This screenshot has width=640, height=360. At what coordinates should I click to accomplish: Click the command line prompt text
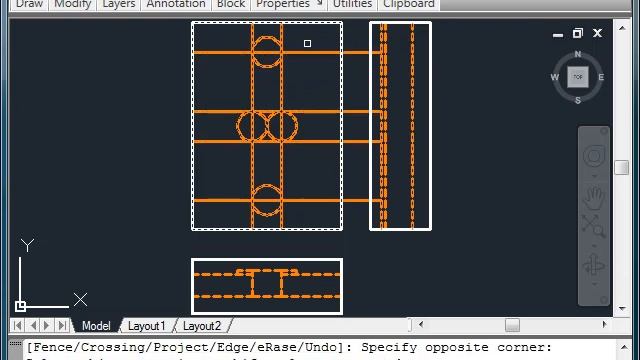click(x=289, y=348)
